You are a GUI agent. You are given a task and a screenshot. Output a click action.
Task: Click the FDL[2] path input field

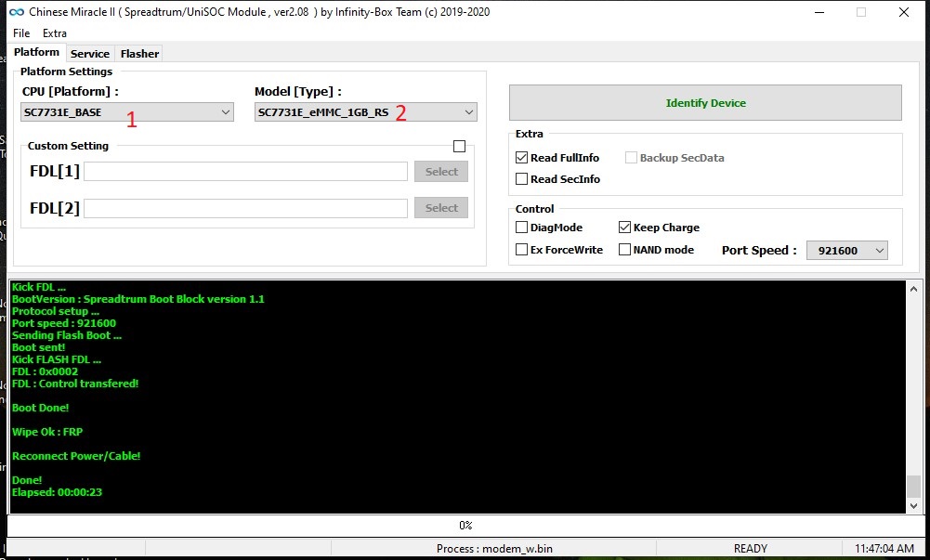click(x=245, y=208)
